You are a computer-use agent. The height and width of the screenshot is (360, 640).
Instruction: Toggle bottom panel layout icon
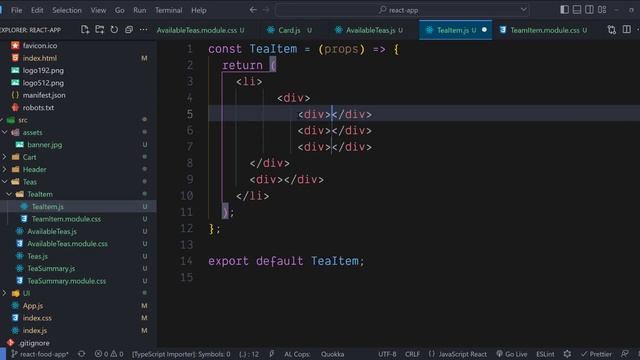(x=577, y=10)
